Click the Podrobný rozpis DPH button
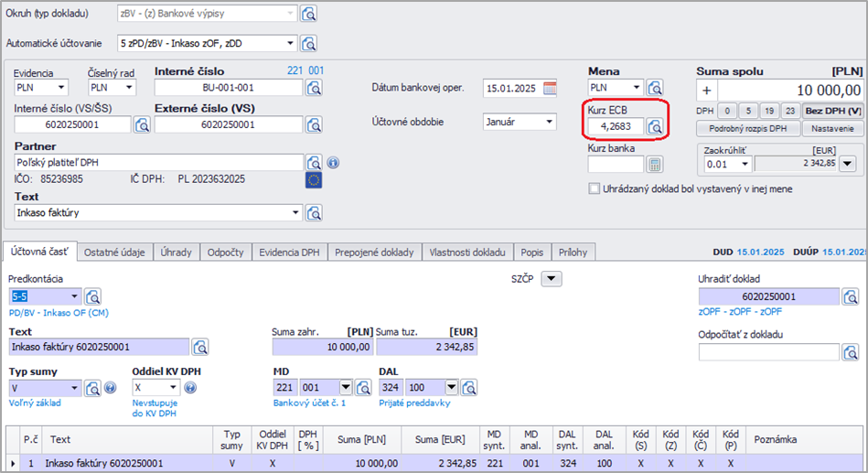The image size is (868, 473). [747, 129]
